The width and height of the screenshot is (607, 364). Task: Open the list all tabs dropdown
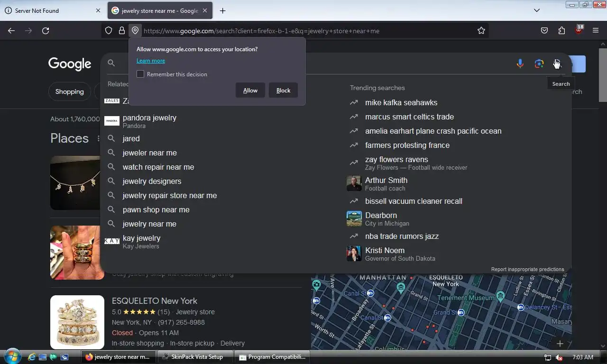coord(537,10)
